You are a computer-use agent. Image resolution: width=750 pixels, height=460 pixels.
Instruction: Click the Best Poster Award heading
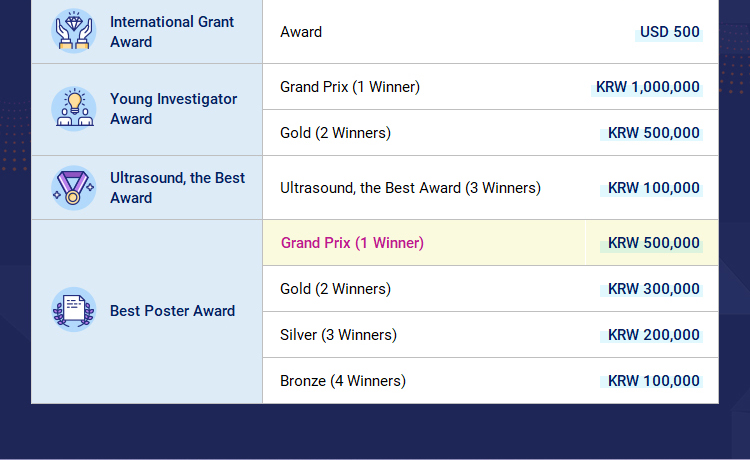point(173,311)
